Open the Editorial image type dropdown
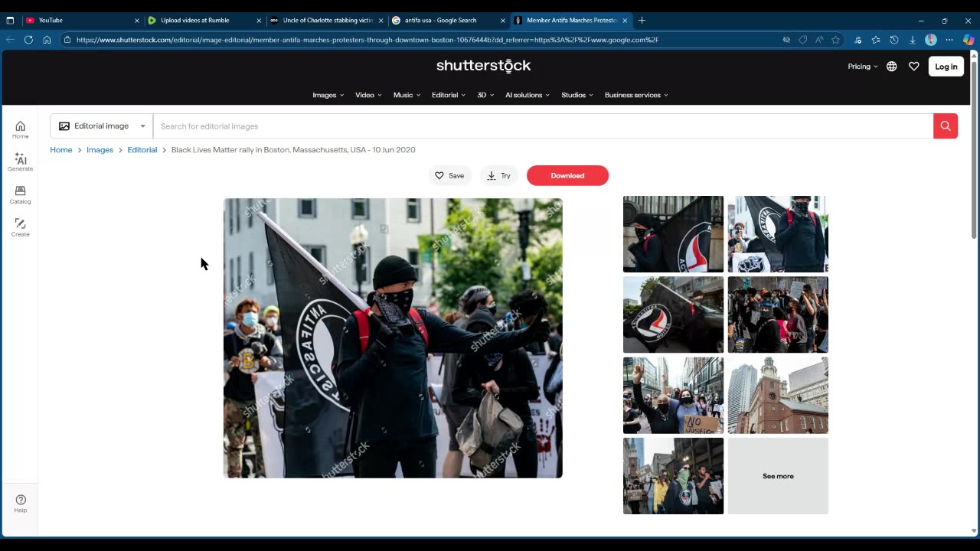The height and width of the screenshot is (551, 980). 102,126
